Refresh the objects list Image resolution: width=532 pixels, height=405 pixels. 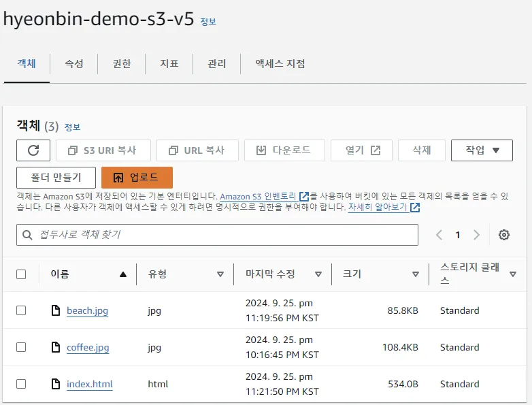coord(33,150)
